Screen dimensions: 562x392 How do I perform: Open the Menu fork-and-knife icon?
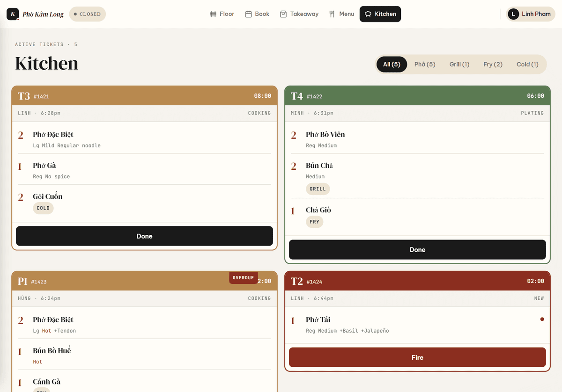click(332, 14)
